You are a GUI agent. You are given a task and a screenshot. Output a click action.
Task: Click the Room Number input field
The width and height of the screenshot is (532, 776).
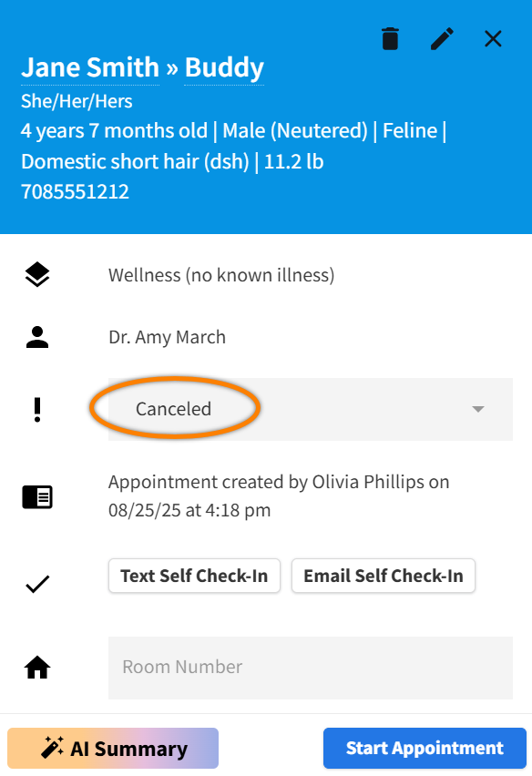click(x=310, y=667)
